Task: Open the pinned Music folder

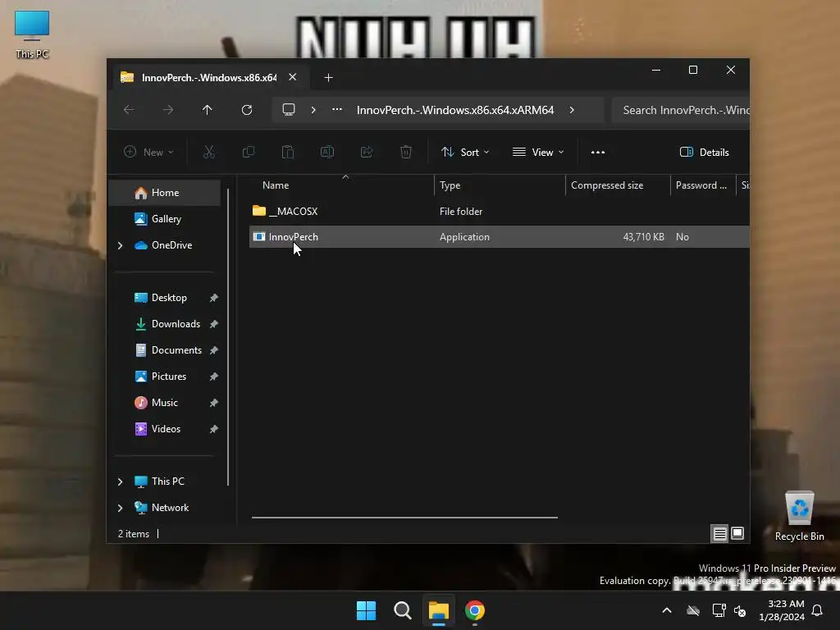Action: 164,403
